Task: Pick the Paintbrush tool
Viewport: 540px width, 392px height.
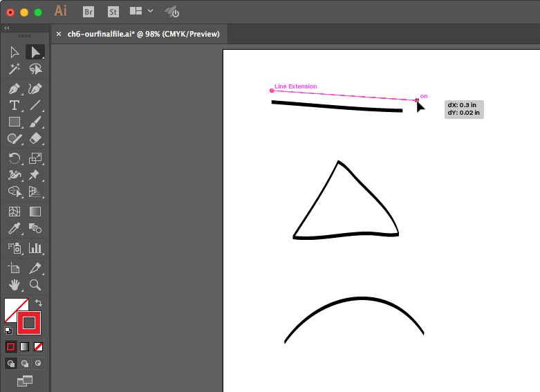Action: pyautogui.click(x=35, y=122)
